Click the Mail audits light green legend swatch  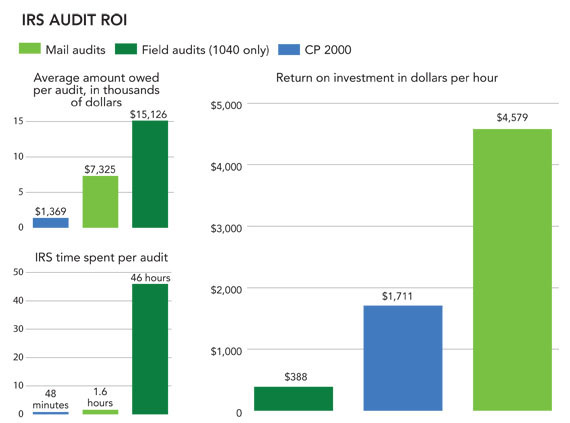coord(30,49)
